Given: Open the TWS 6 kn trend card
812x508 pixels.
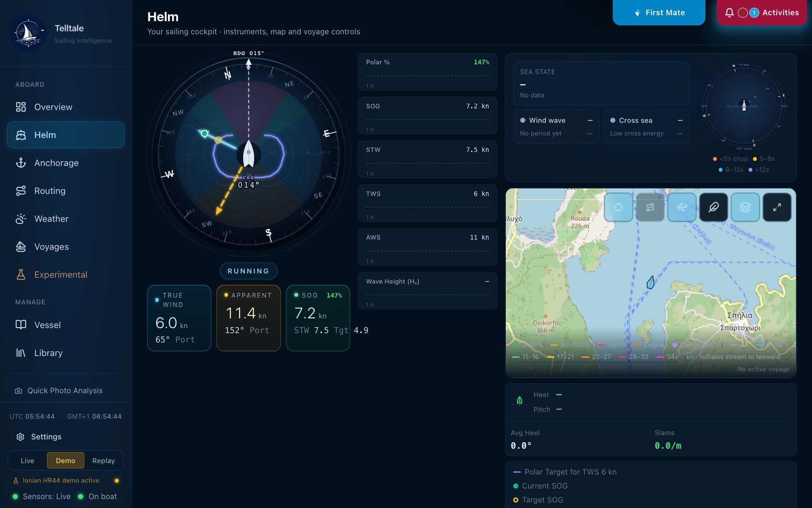Looking at the screenshot, I should click(427, 203).
